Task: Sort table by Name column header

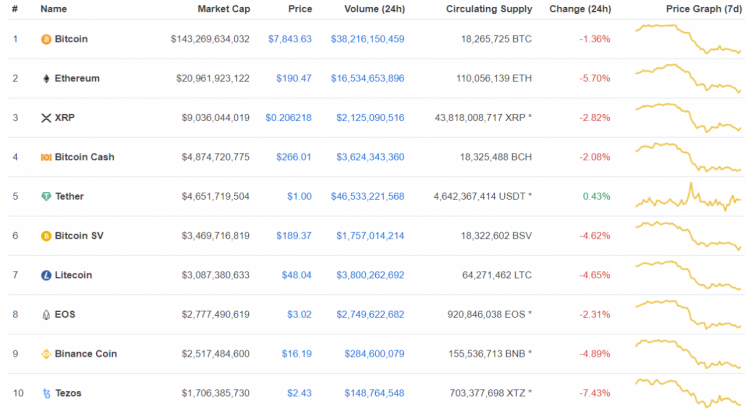Action: coord(53,9)
